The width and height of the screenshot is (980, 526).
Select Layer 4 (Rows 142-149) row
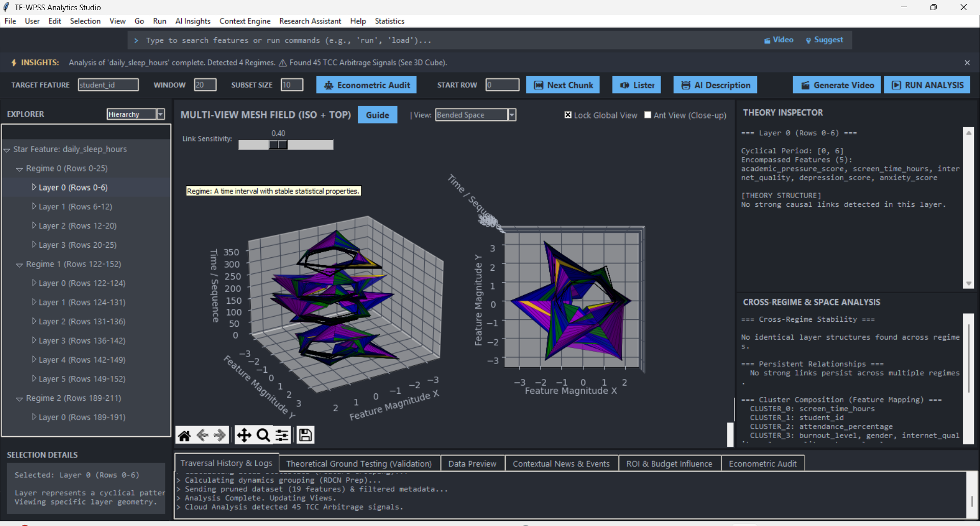86,360
